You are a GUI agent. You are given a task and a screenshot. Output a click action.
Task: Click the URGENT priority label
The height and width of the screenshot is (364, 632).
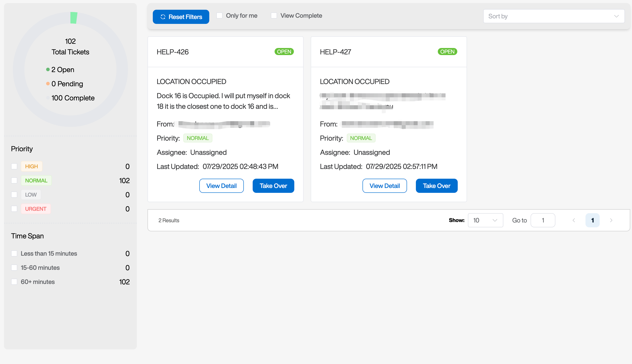tap(36, 209)
